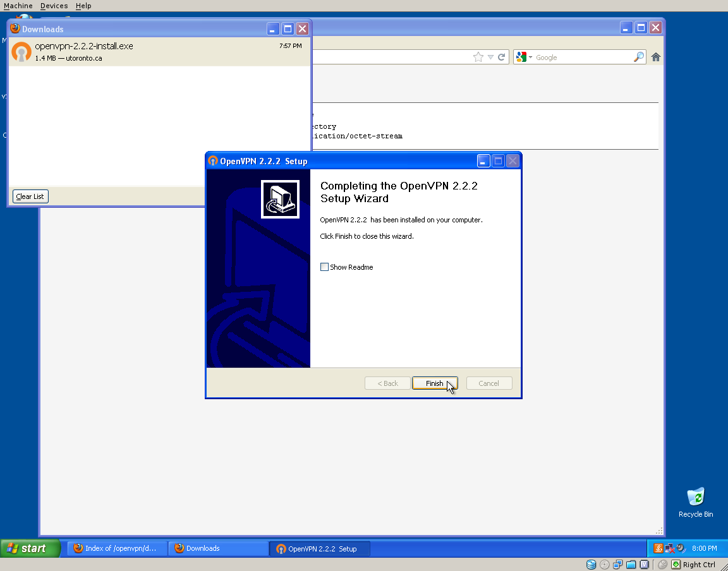
Task: Switch to the Downloads taskbar item
Action: pyautogui.click(x=218, y=548)
